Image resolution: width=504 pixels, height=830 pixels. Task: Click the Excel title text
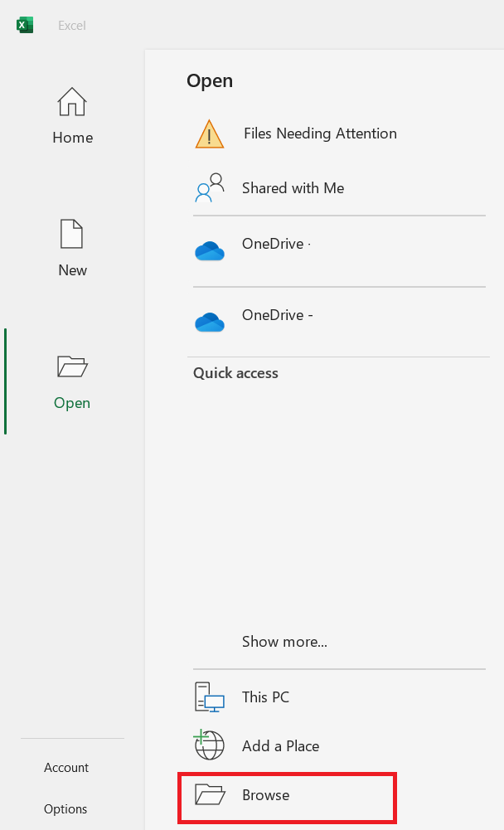click(72, 26)
